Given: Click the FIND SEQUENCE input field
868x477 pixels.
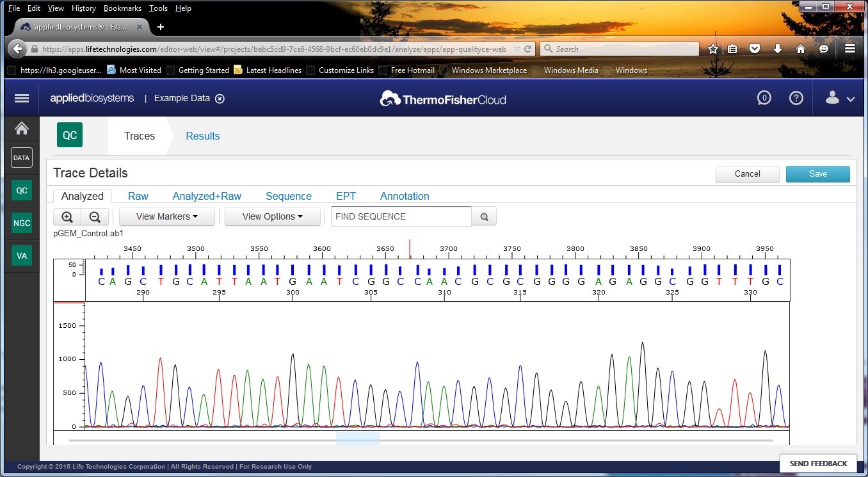Looking at the screenshot, I should [x=401, y=216].
